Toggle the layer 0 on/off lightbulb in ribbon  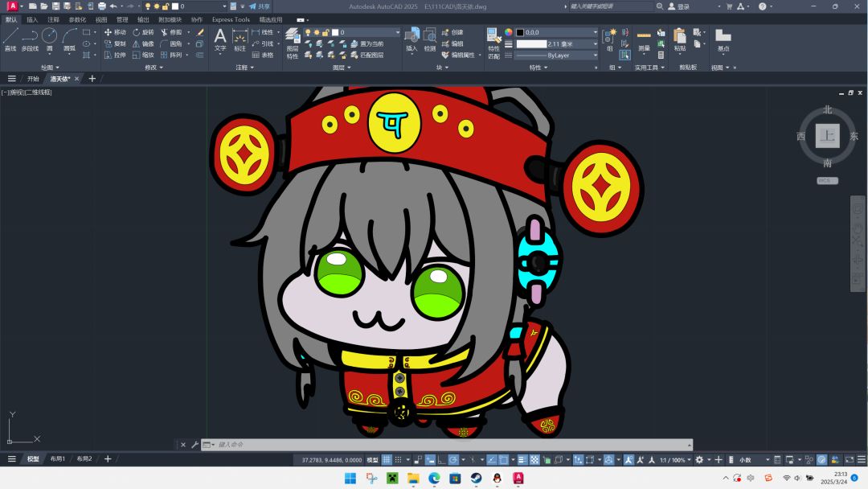tap(308, 32)
